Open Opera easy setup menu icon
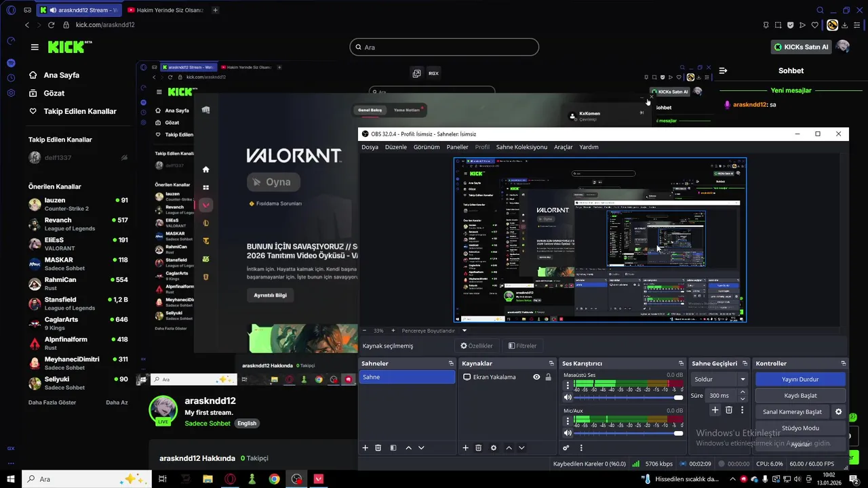The width and height of the screenshot is (868, 488). 857,25
